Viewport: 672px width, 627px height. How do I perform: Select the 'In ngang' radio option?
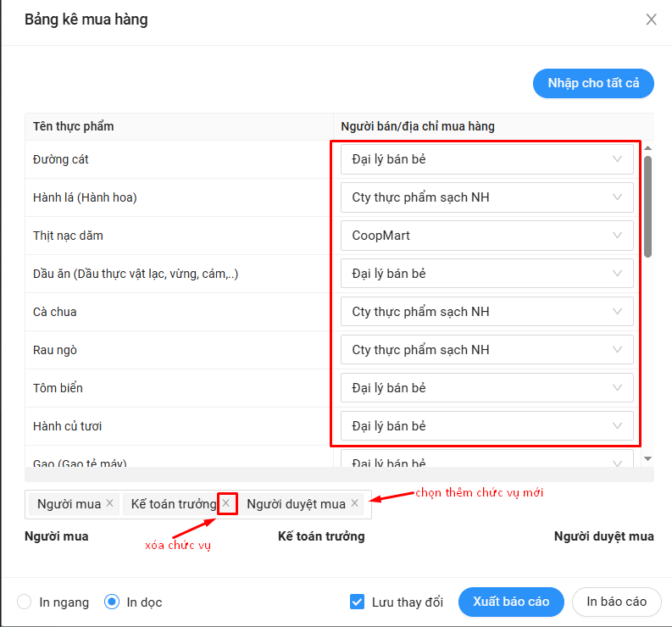click(x=25, y=602)
